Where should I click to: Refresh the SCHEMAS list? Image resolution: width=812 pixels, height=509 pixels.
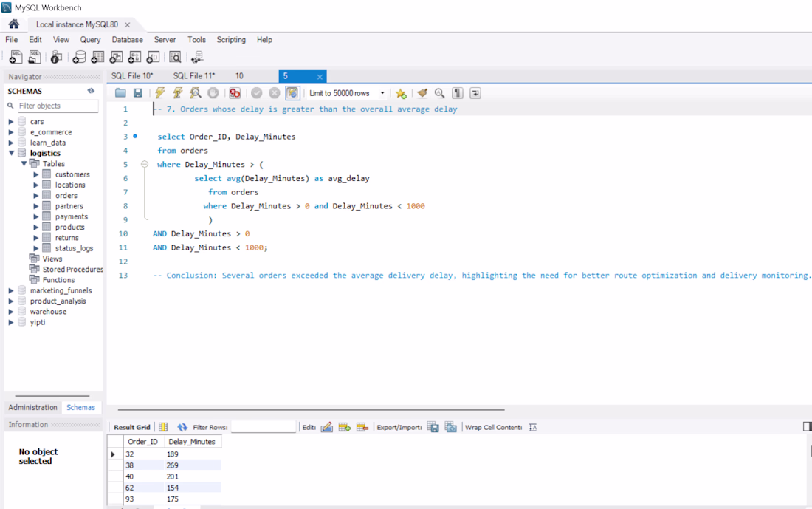tap(91, 91)
